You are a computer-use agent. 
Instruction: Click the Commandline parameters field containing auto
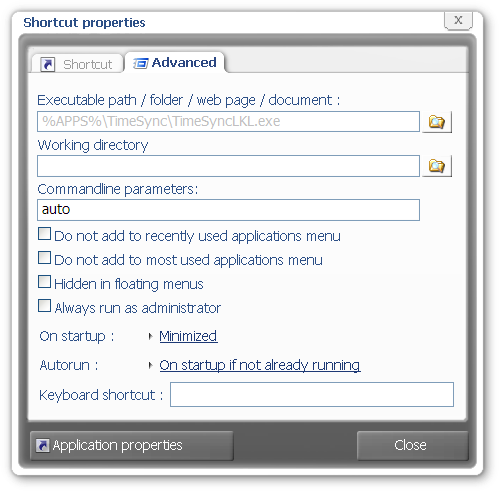(228, 210)
